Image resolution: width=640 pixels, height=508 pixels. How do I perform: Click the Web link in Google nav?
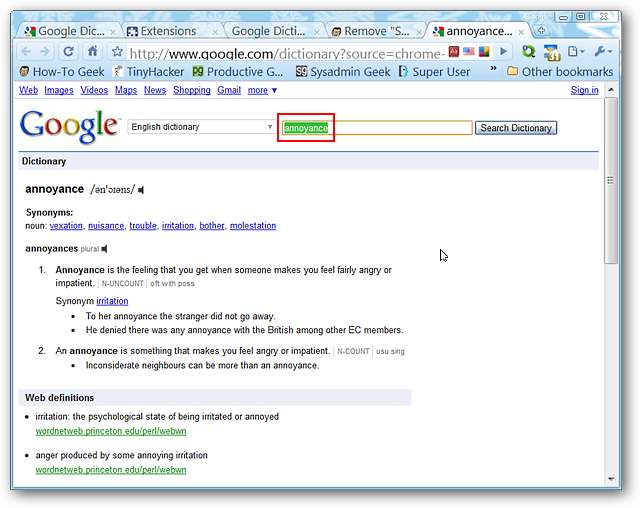click(28, 90)
